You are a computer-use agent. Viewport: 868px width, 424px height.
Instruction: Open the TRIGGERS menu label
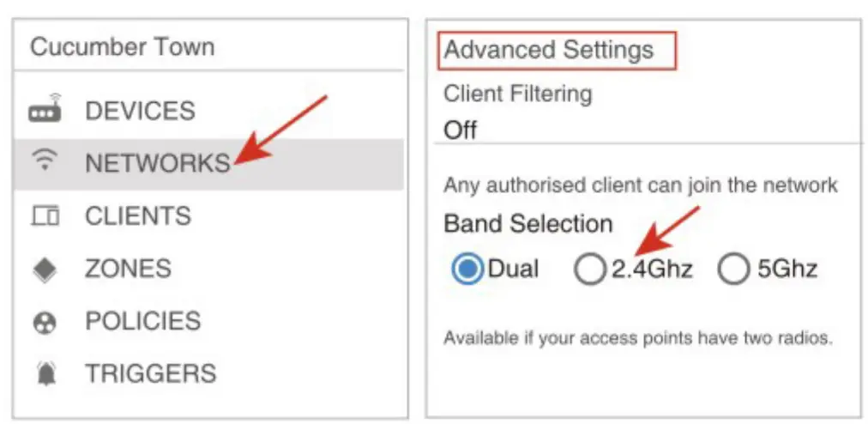[x=150, y=374]
